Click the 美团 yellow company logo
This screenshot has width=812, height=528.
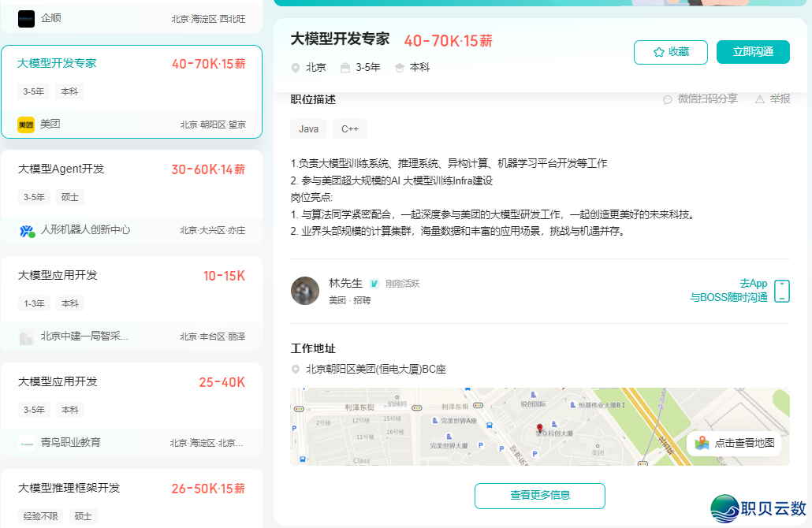26,125
